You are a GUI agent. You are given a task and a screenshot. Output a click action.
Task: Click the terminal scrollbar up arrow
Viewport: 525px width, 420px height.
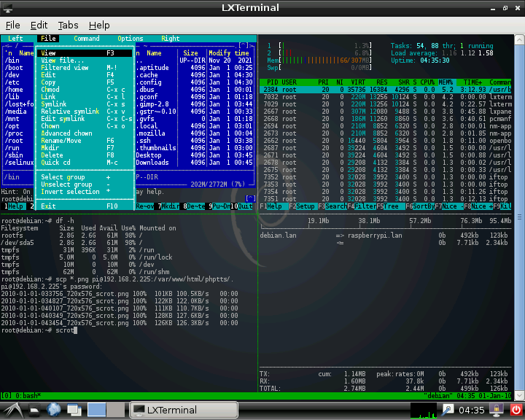click(x=519, y=40)
